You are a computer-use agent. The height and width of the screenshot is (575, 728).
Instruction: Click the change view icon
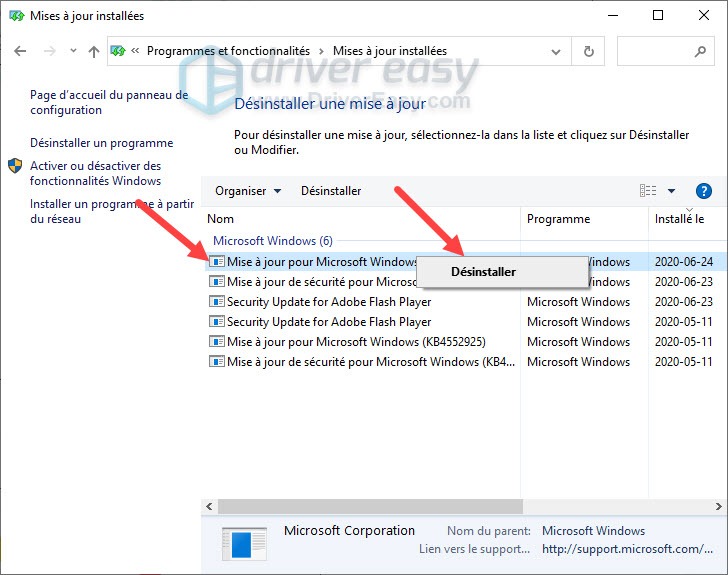648,191
